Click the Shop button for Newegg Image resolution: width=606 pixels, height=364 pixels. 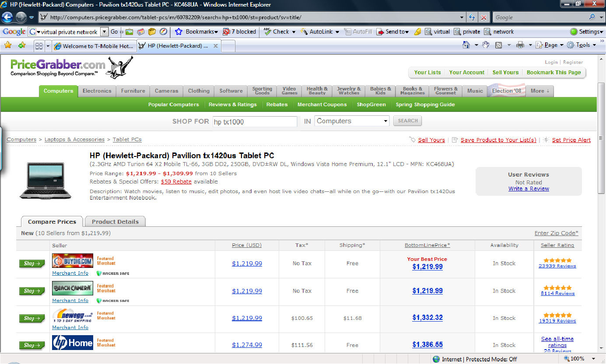pyautogui.click(x=32, y=319)
